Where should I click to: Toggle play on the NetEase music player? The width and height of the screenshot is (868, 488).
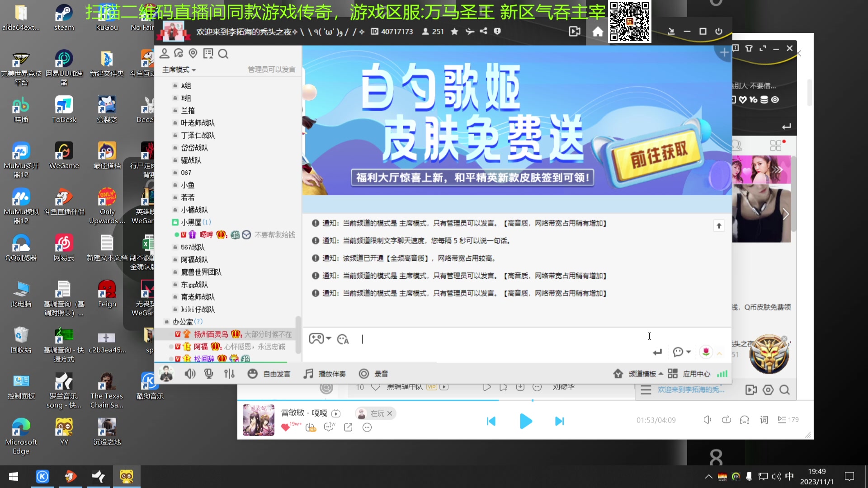(x=526, y=421)
